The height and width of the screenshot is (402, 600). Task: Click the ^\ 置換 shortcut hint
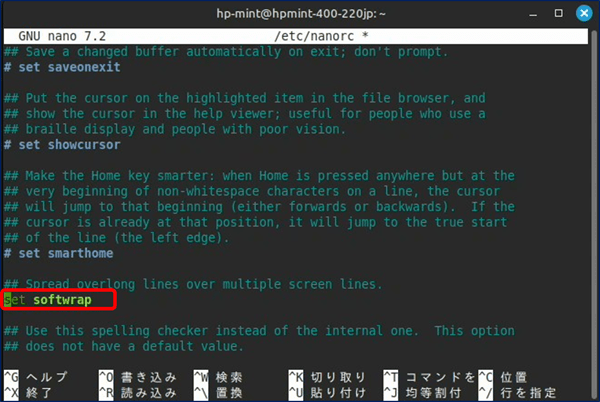[x=218, y=393]
